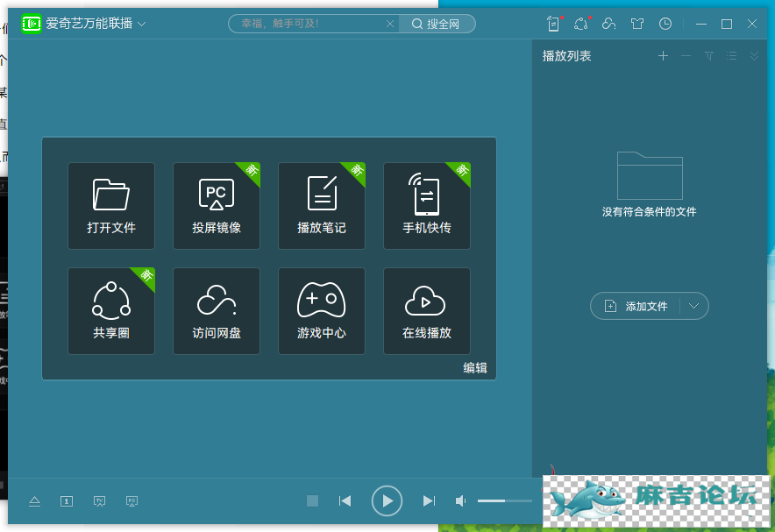Click the PC mirror icon in bottom bar
Image resolution: width=775 pixels, height=532 pixels.
[132, 501]
